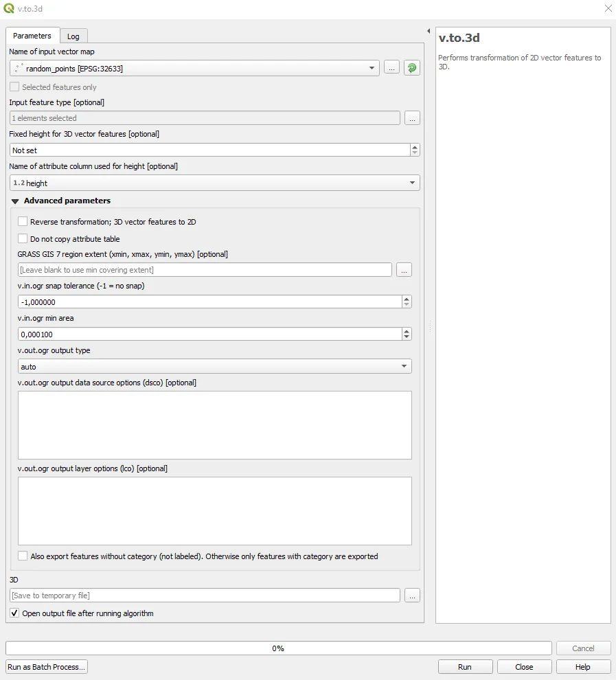Click the 0% progress bar

(x=278, y=648)
